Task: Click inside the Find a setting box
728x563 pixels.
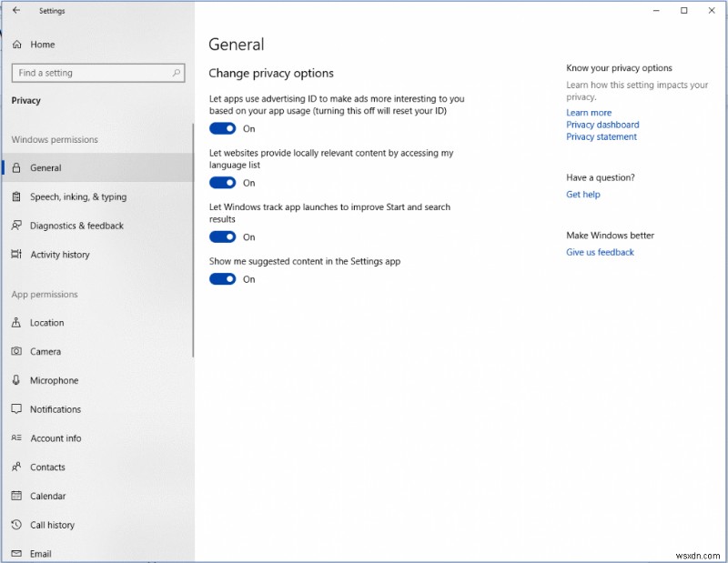Action: [x=91, y=72]
